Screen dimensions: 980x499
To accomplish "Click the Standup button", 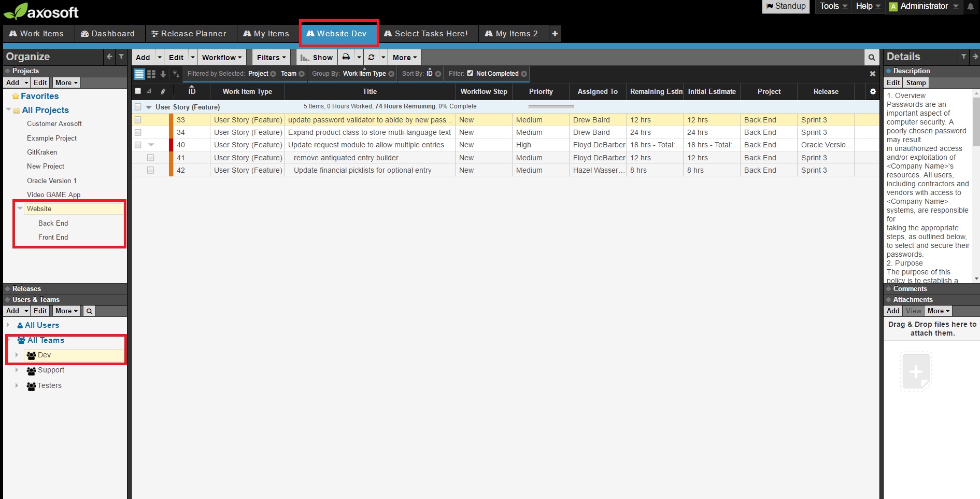I will tap(786, 6).
